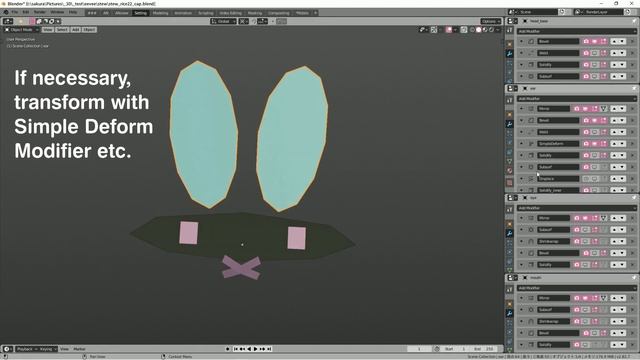Toggle SimpleDeform edit mode display

coord(604,144)
